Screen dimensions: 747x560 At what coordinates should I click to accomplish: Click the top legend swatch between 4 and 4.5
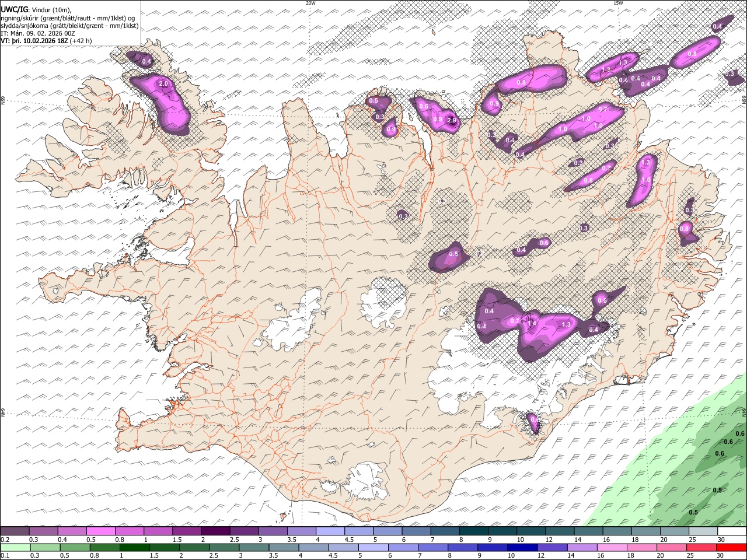tap(330, 531)
